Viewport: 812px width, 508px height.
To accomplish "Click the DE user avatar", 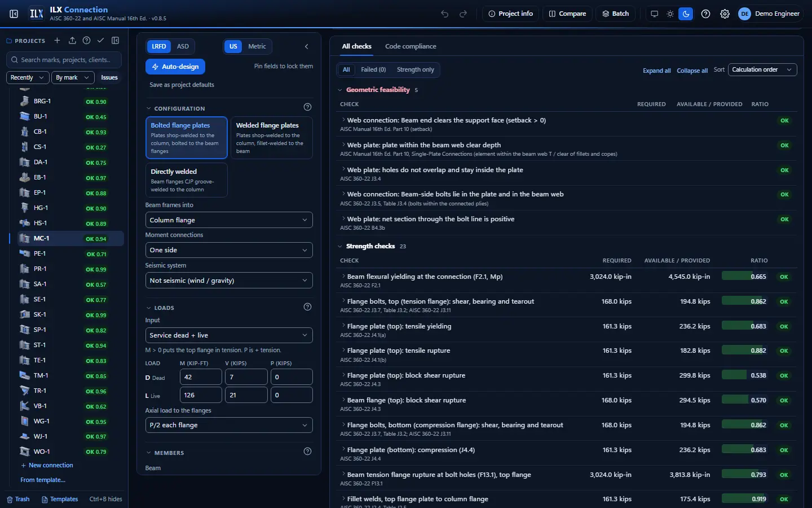I will point(744,14).
